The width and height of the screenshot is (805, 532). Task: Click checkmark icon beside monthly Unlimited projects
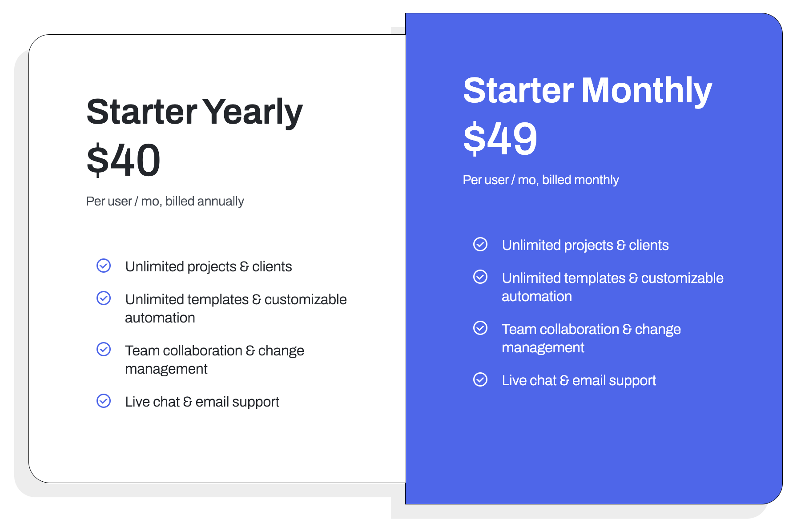[x=480, y=244]
